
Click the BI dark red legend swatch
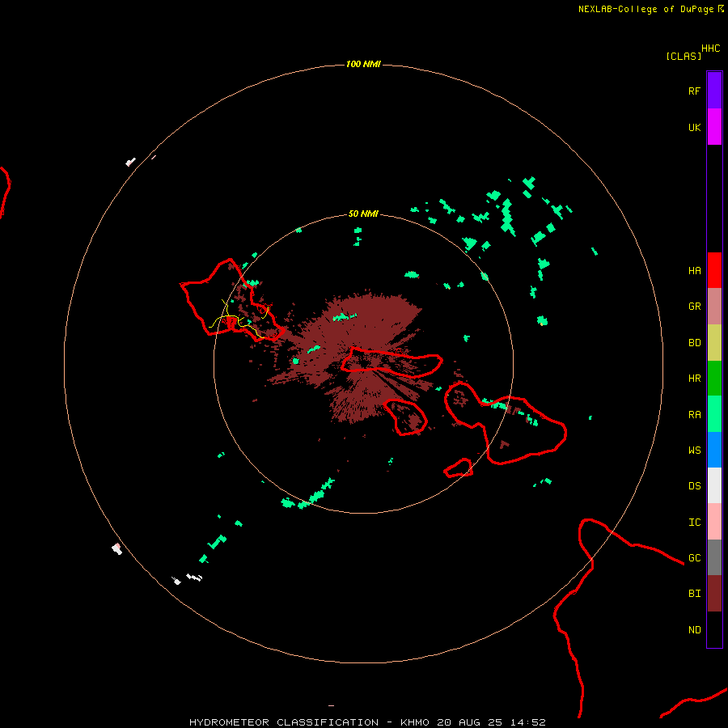click(714, 594)
